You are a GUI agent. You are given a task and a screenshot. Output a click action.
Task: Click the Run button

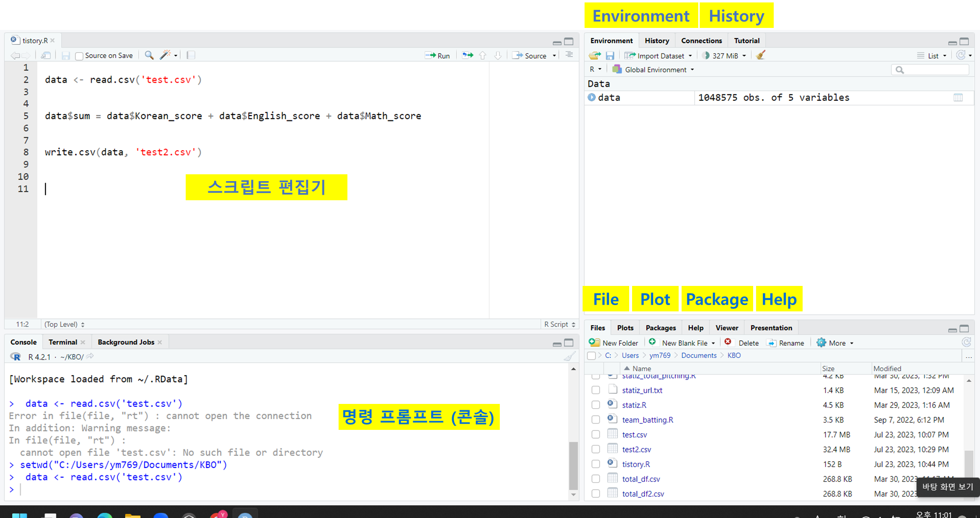tap(437, 56)
